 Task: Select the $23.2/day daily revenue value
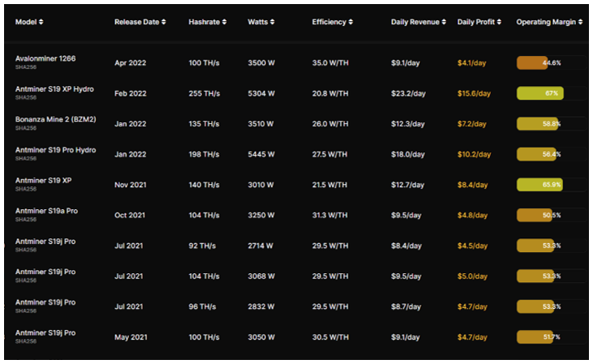tap(408, 93)
